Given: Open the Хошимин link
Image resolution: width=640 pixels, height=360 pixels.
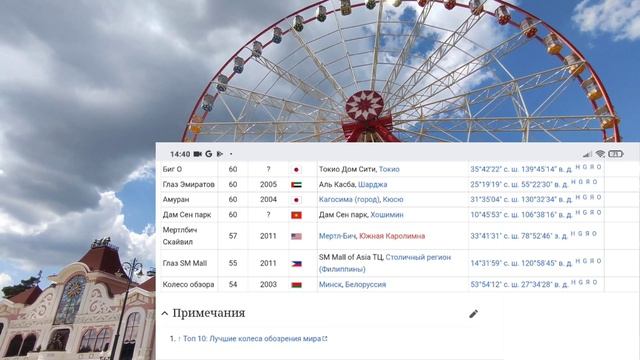Looking at the screenshot, I should point(387,215).
